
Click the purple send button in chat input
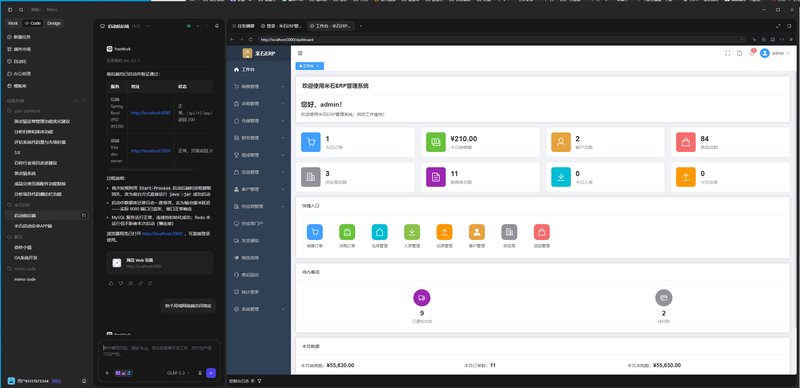point(211,373)
